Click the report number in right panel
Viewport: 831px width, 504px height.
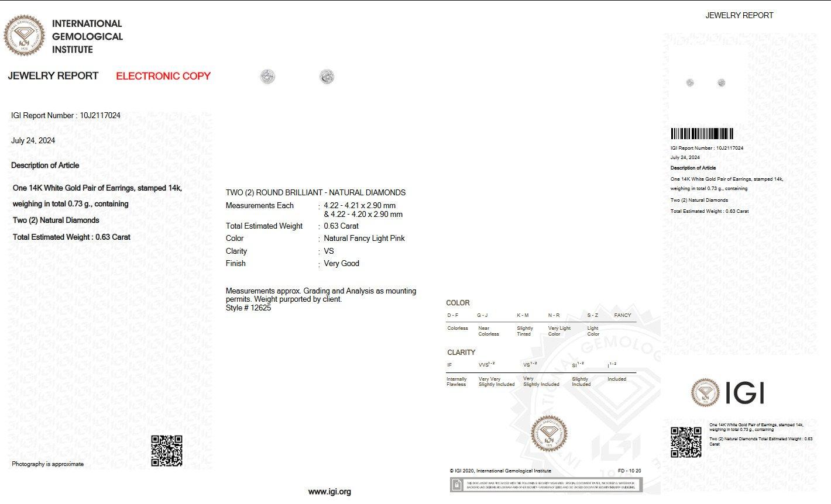pos(707,148)
